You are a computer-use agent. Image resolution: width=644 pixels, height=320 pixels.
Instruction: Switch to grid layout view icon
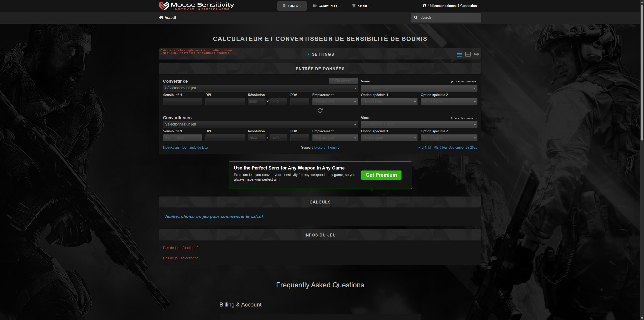coord(468,54)
